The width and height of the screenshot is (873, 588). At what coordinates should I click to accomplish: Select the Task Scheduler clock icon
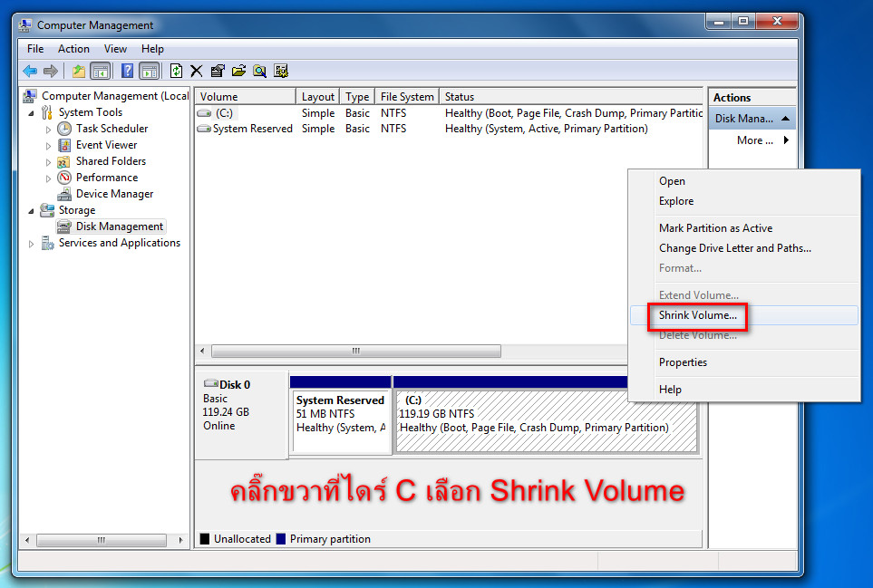pyautogui.click(x=64, y=129)
